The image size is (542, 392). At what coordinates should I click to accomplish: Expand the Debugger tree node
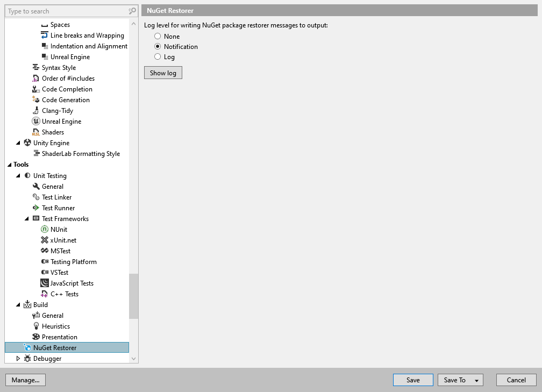(x=18, y=358)
